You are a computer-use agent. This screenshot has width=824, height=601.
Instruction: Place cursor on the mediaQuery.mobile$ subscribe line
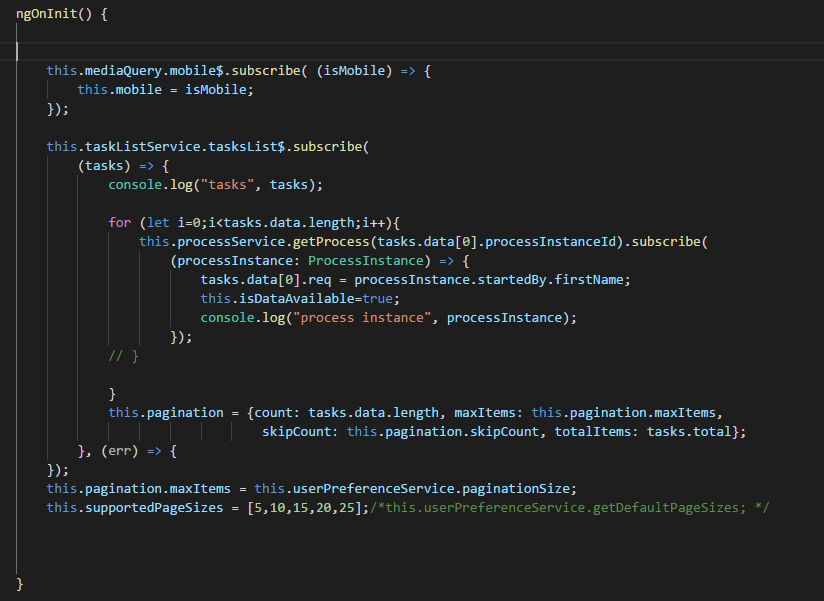(x=239, y=70)
